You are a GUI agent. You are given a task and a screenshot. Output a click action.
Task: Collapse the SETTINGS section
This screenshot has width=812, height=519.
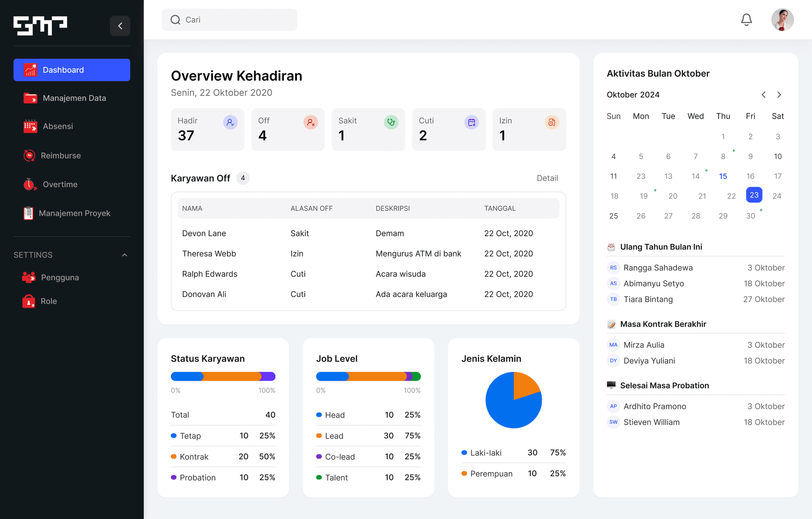coord(124,254)
